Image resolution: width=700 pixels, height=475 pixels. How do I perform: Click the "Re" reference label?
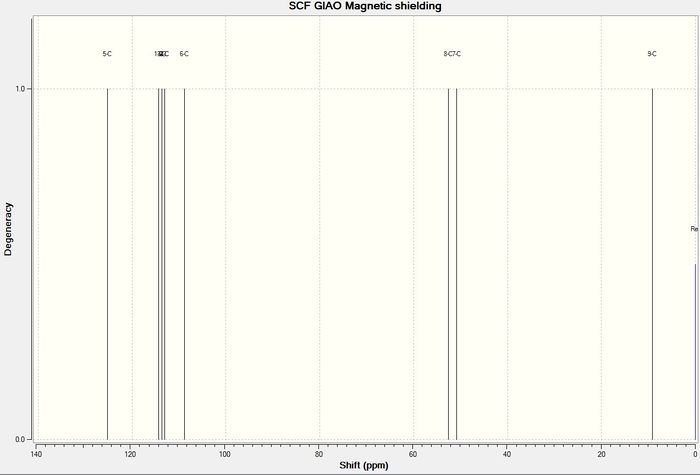point(694,229)
